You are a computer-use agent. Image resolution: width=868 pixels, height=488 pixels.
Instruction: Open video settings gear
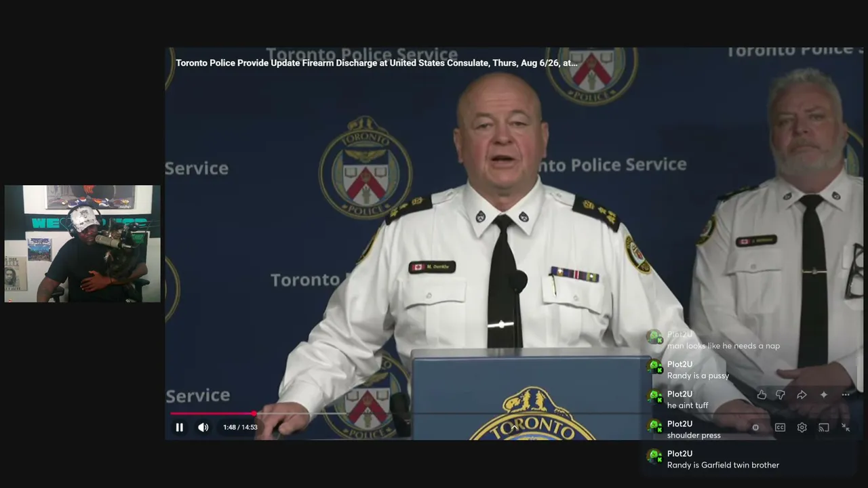tap(802, 428)
